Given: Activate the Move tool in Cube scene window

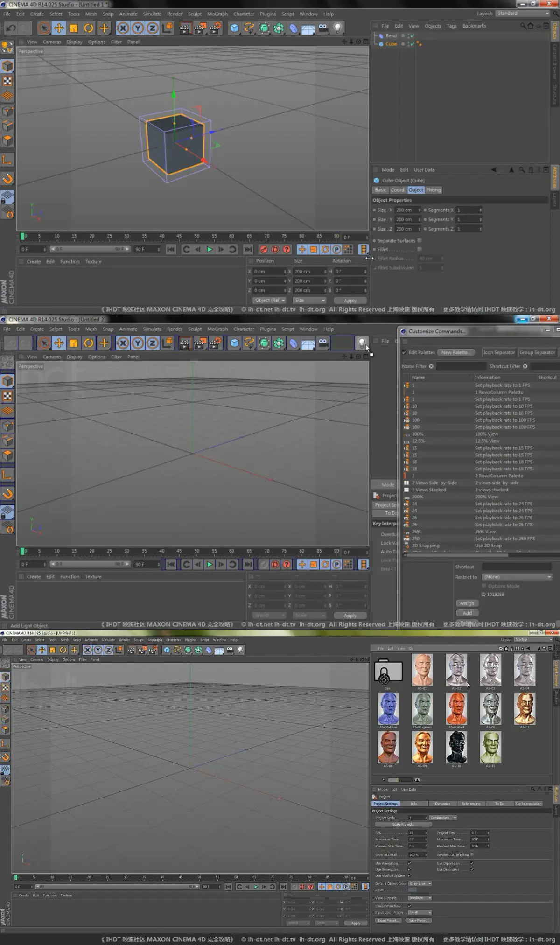Looking at the screenshot, I should 59,28.
